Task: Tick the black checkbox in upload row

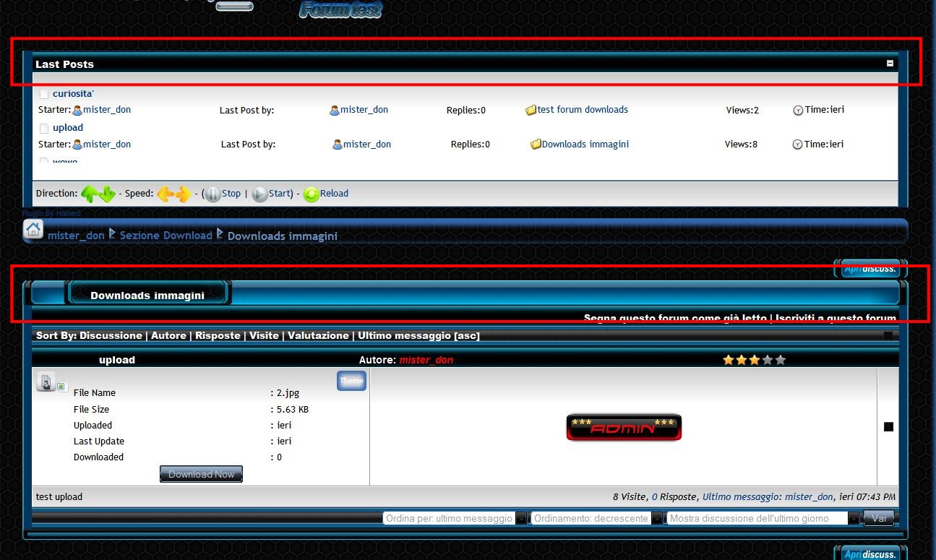Action: (888, 426)
